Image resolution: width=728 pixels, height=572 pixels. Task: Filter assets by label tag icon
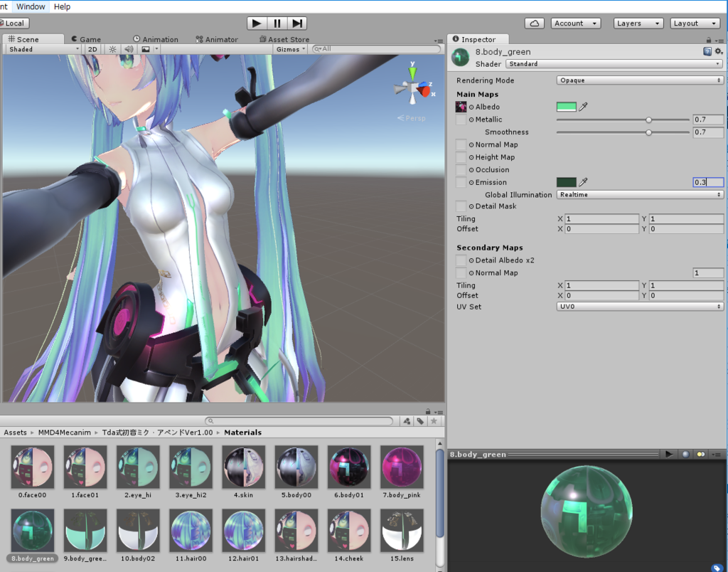tap(420, 421)
